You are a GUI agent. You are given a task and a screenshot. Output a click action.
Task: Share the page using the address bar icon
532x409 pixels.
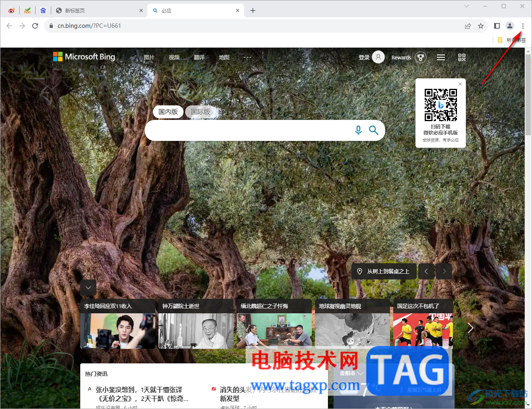click(x=467, y=25)
